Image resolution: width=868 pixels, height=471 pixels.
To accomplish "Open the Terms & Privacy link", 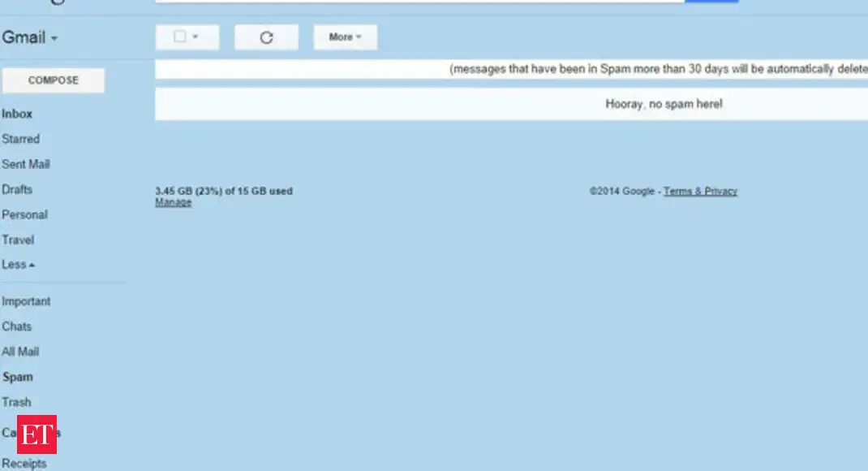I will pyautogui.click(x=699, y=191).
